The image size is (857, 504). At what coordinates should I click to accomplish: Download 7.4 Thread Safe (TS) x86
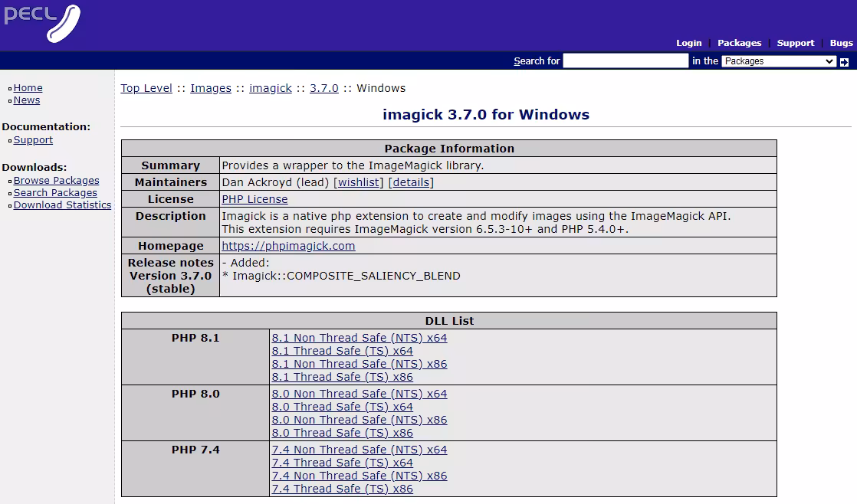pyautogui.click(x=343, y=489)
